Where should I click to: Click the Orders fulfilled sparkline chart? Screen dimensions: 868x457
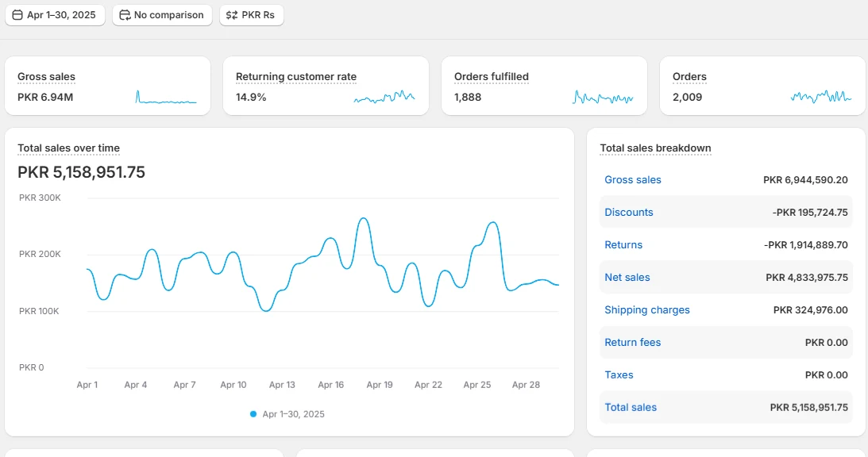(603, 98)
